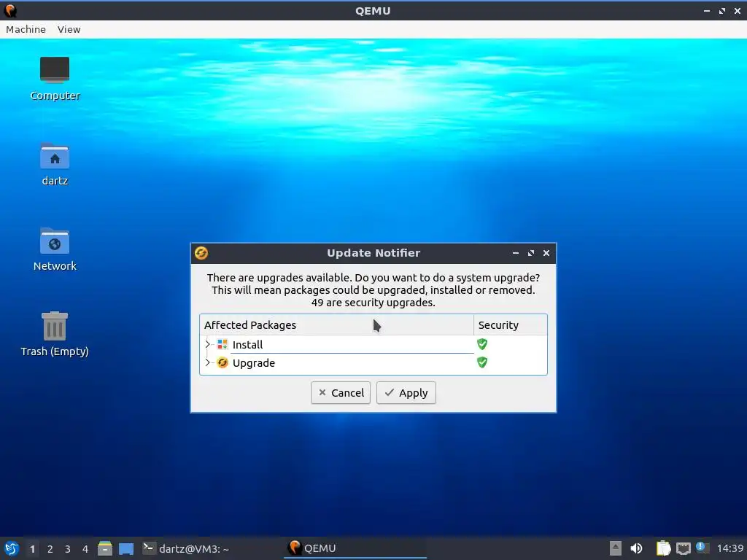
Task: Switch to workspace 1
Action: coord(32,549)
